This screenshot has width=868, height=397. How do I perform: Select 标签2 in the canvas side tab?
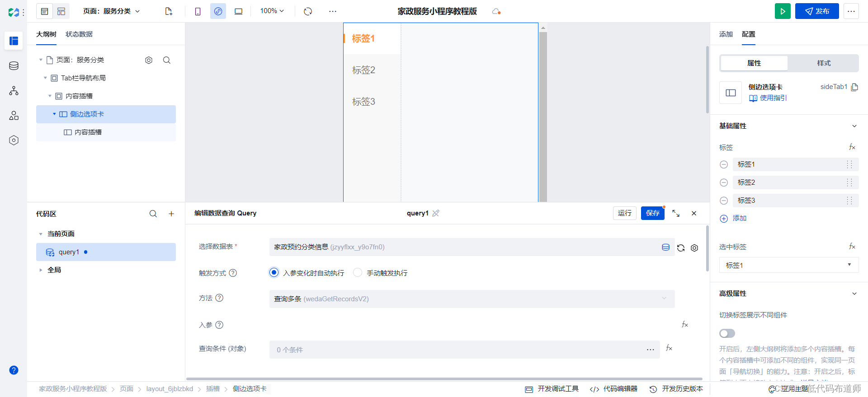pos(363,70)
